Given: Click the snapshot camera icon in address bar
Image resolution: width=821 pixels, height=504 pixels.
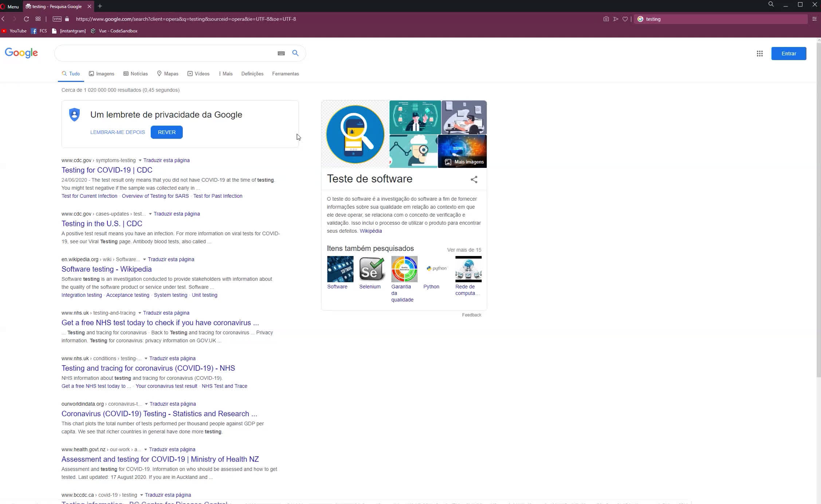Looking at the screenshot, I should [606, 19].
